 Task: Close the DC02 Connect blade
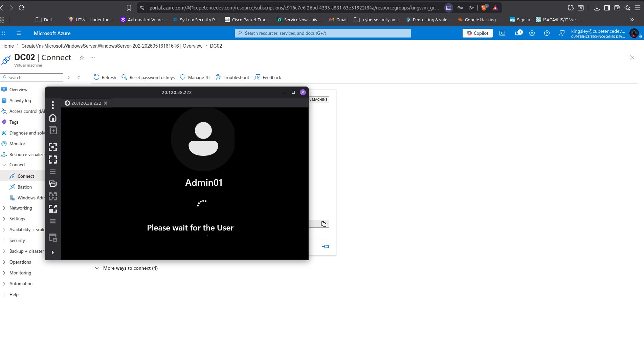(632, 57)
